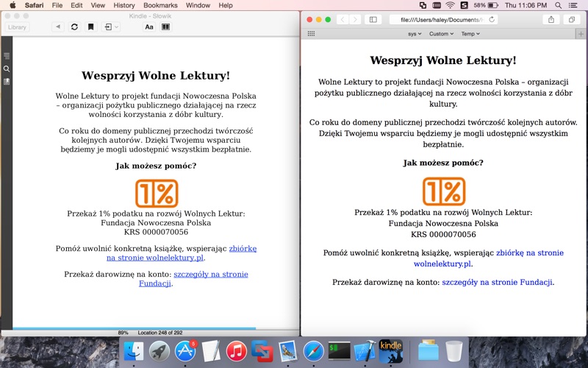This screenshot has width=588, height=368.
Task: Click the clock 'Thu 11:06 PM'
Action: [526, 5]
